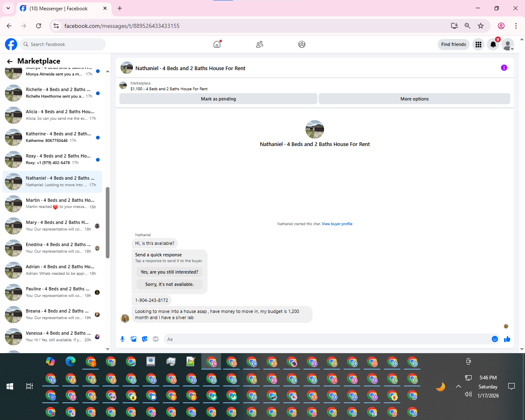Open the View buyer profile link
The width and height of the screenshot is (525, 420).
tap(337, 224)
